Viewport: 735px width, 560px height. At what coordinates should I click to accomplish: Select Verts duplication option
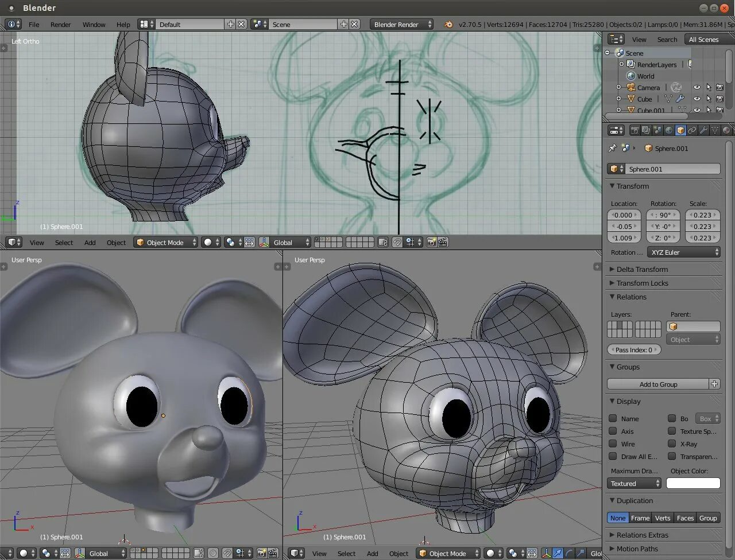point(663,518)
